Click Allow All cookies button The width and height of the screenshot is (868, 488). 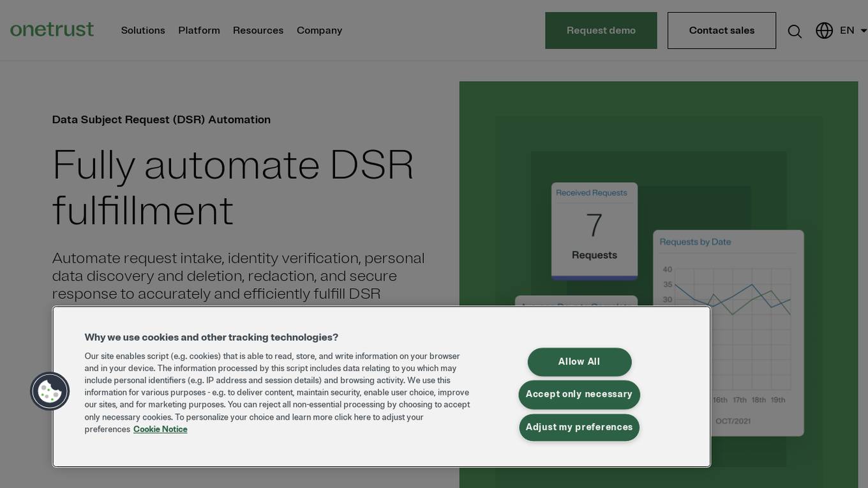tap(580, 362)
